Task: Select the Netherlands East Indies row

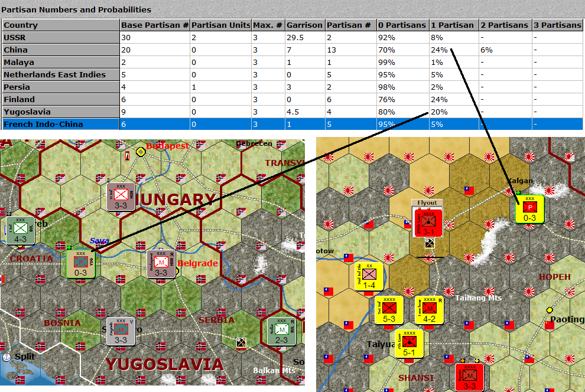Action: tap(292, 74)
